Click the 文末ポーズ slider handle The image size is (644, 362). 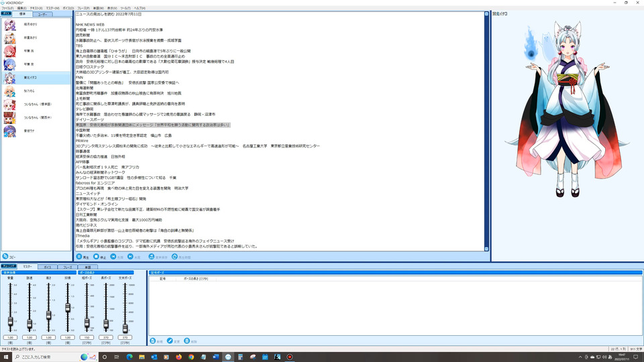pyautogui.click(x=125, y=328)
